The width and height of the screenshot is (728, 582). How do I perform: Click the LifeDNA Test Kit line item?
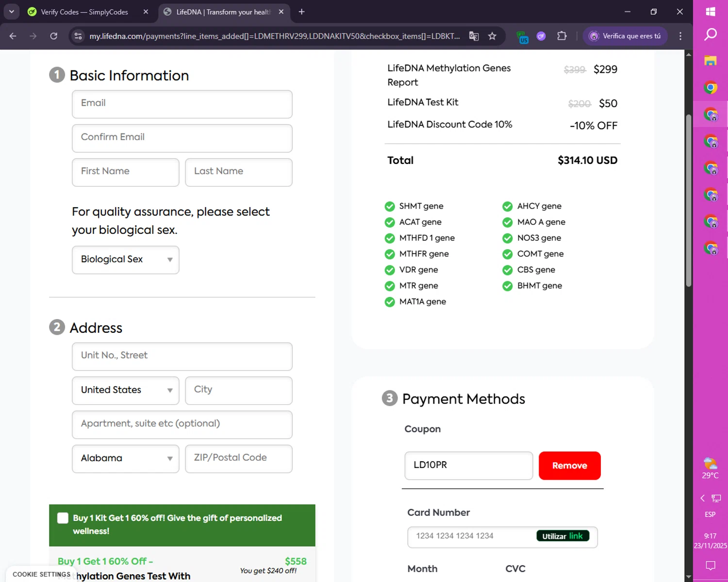(x=423, y=102)
